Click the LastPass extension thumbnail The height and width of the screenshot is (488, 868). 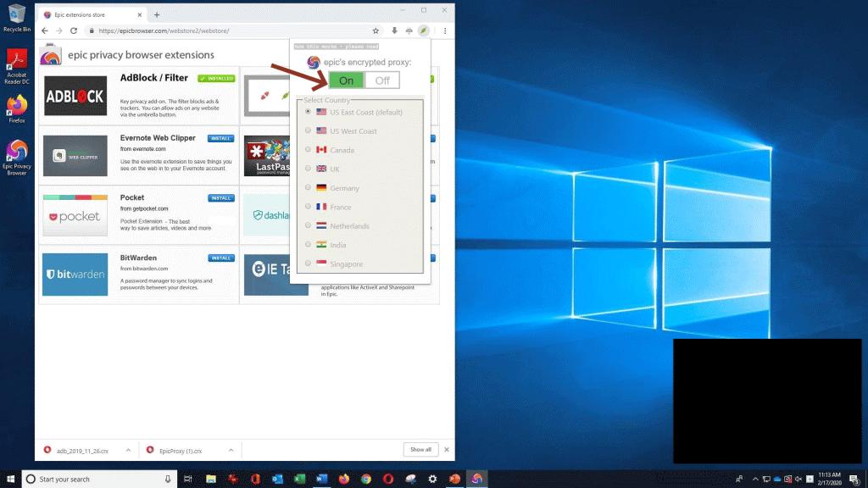pyautogui.click(x=266, y=156)
